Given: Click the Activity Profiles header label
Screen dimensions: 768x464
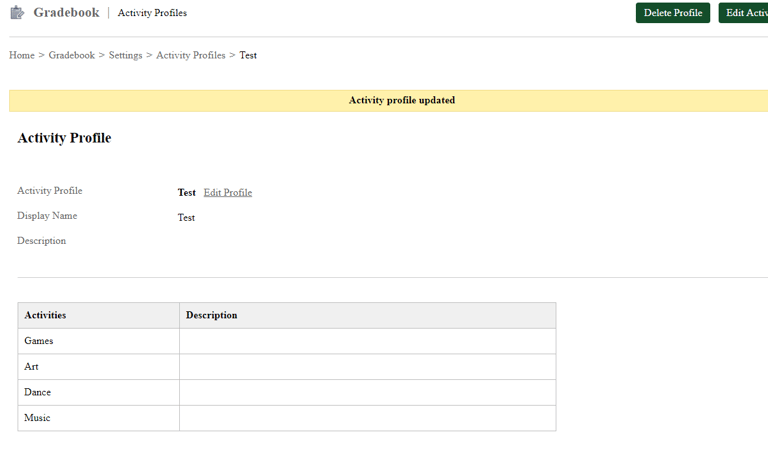Looking at the screenshot, I should coord(152,13).
